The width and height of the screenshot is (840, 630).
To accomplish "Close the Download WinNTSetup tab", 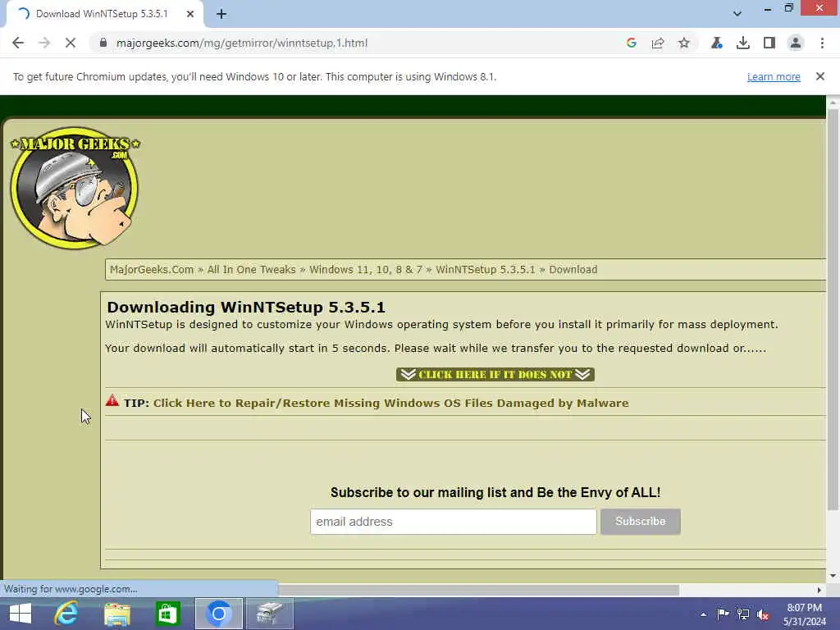I will tap(190, 14).
